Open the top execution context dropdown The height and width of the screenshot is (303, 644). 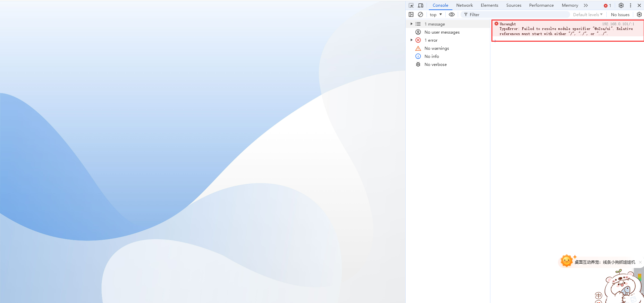point(436,14)
